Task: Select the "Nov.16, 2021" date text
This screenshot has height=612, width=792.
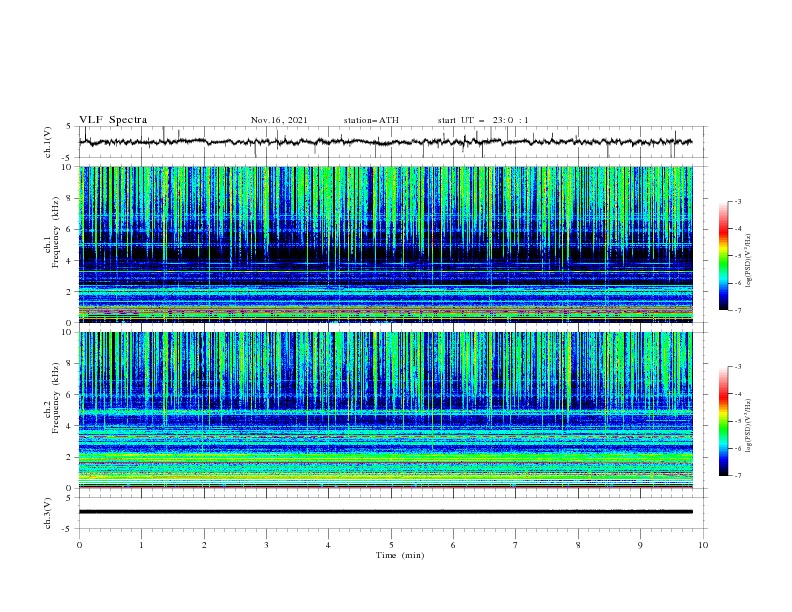Action: [279, 120]
